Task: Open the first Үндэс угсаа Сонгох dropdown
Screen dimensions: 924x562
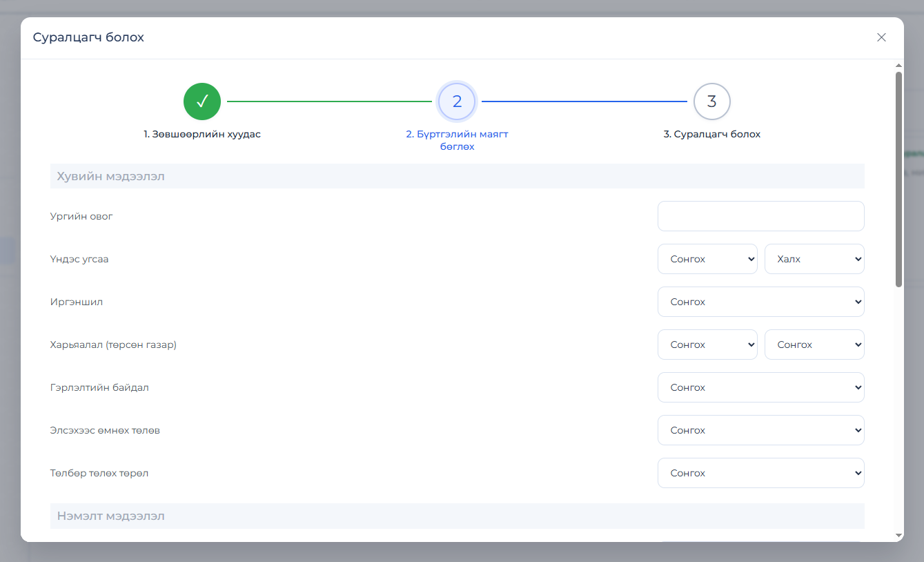Action: (x=707, y=259)
